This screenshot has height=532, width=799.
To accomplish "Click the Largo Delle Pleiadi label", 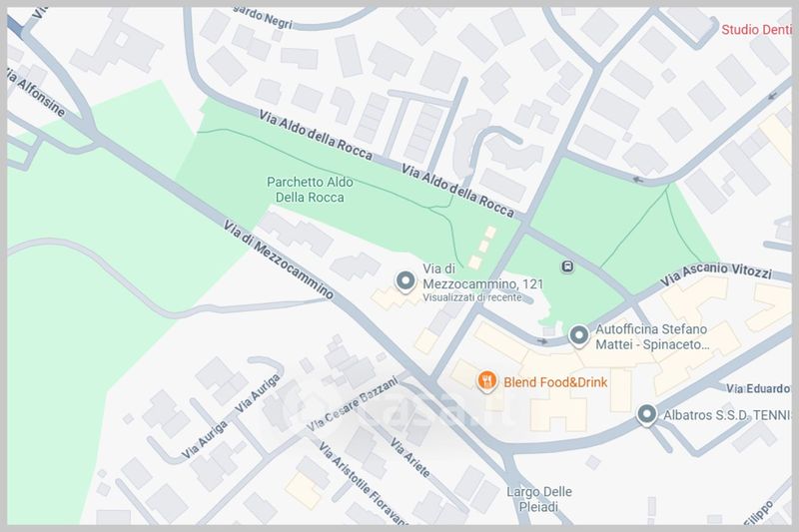I will point(539,499).
